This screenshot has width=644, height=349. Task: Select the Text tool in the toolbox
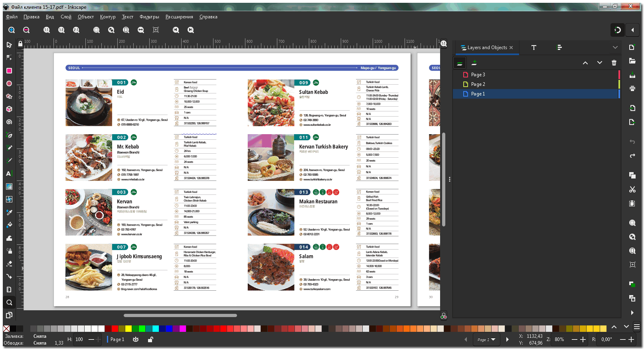(x=9, y=174)
